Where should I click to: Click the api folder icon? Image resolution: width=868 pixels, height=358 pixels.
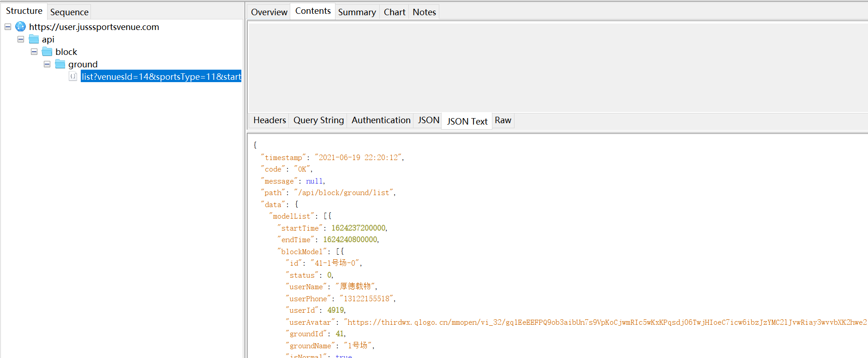pos(34,39)
